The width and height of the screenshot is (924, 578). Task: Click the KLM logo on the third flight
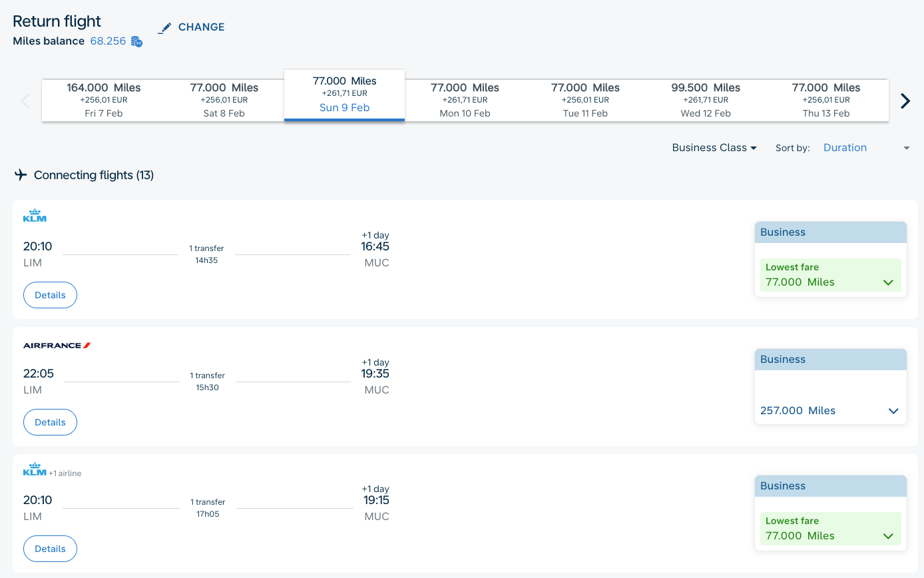point(34,469)
